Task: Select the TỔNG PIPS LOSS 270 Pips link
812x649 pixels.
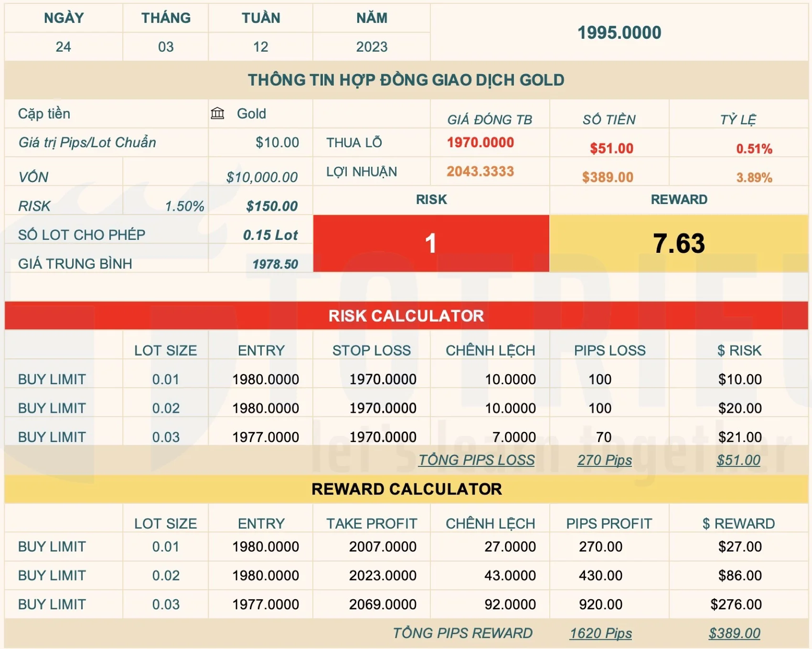Action: tap(604, 460)
